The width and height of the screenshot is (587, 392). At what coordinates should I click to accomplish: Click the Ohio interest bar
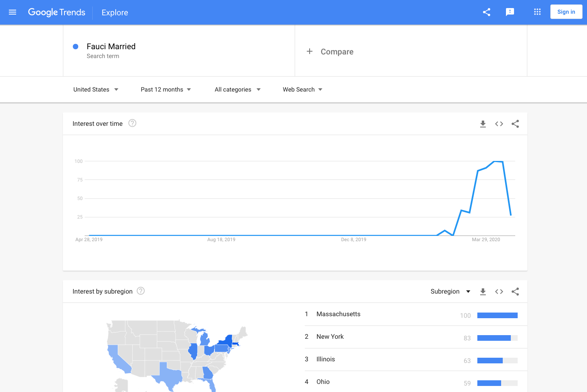click(497, 383)
